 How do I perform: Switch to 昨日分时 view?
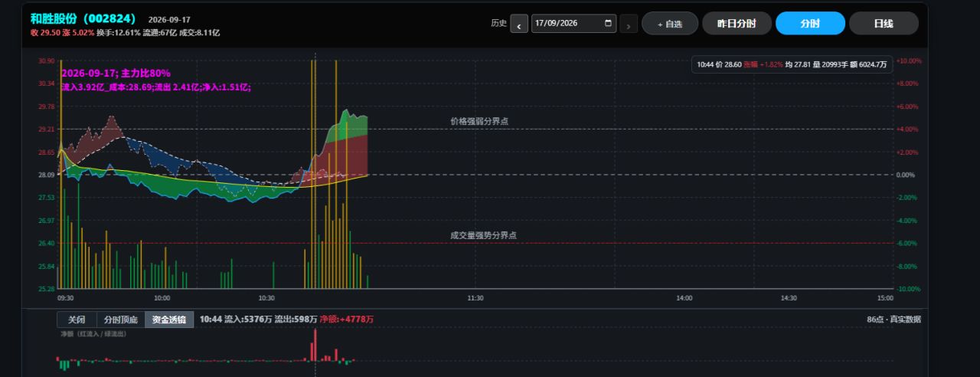737,24
